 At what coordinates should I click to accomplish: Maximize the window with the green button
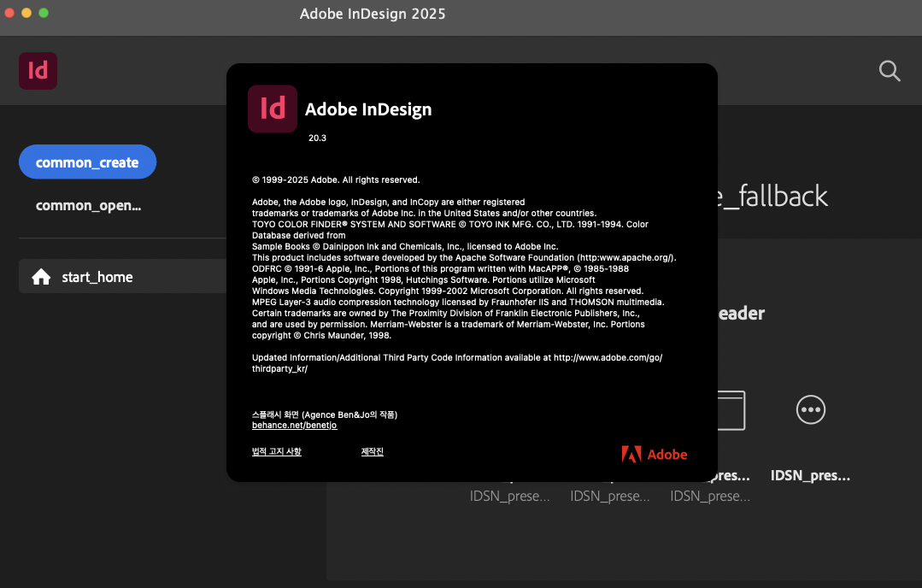[44, 13]
